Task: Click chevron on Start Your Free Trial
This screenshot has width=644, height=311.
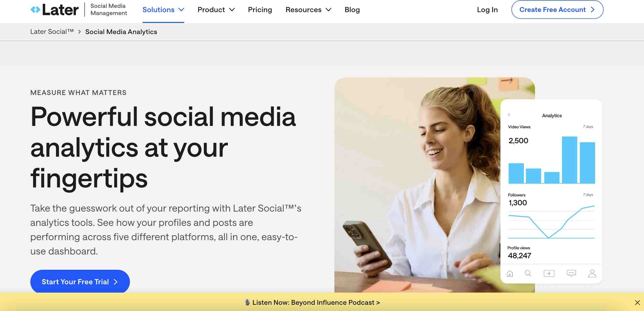Action: pos(116,282)
